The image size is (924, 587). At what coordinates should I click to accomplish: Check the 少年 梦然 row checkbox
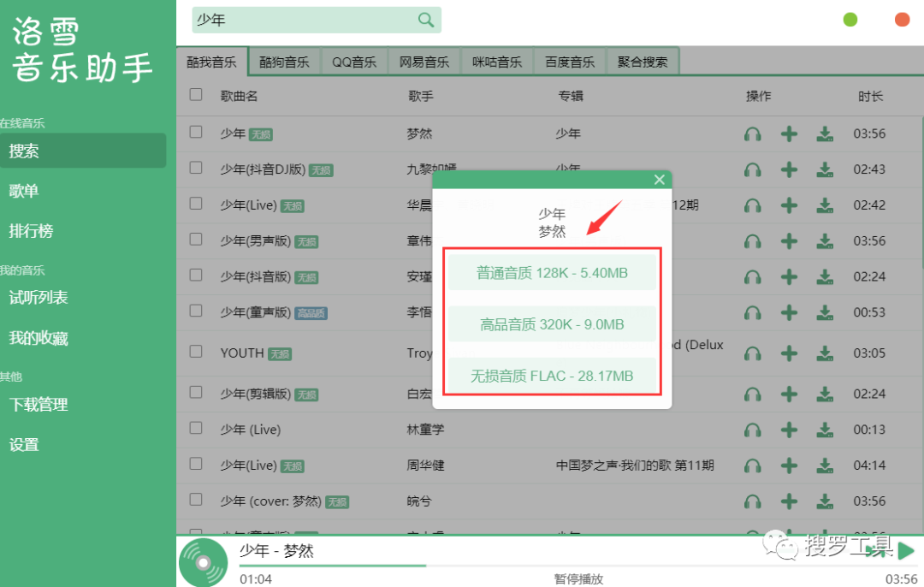tap(196, 132)
